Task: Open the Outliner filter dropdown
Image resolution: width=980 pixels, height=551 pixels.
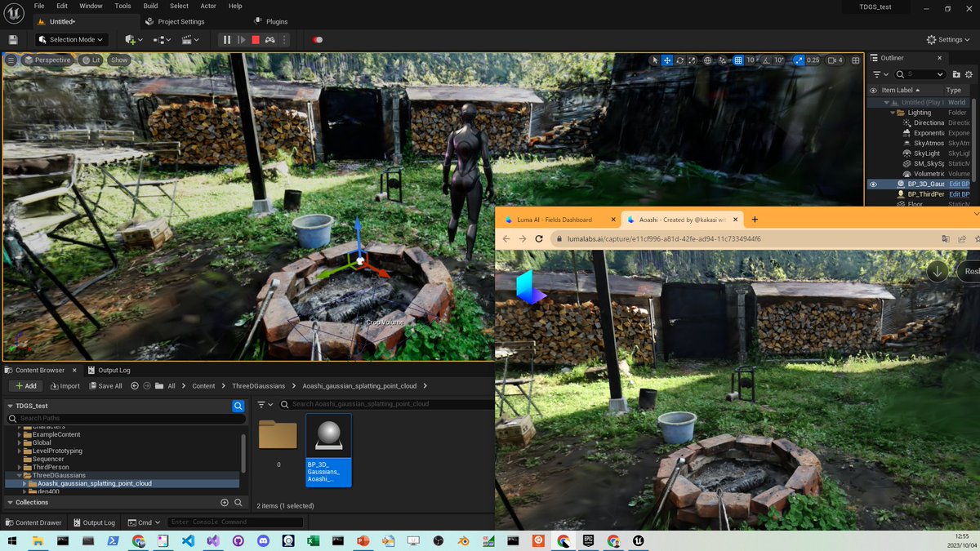Action: pyautogui.click(x=881, y=74)
